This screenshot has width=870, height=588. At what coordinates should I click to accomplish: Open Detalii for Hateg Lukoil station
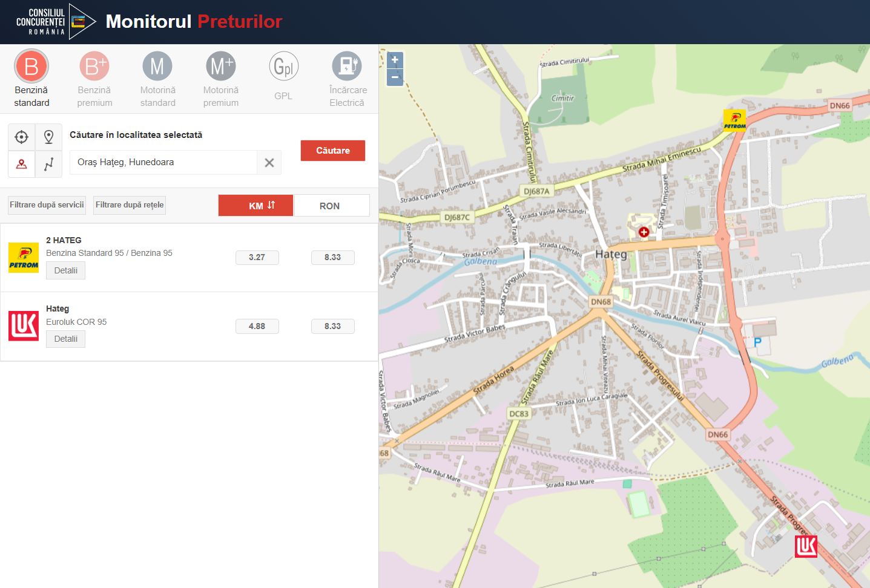point(65,339)
